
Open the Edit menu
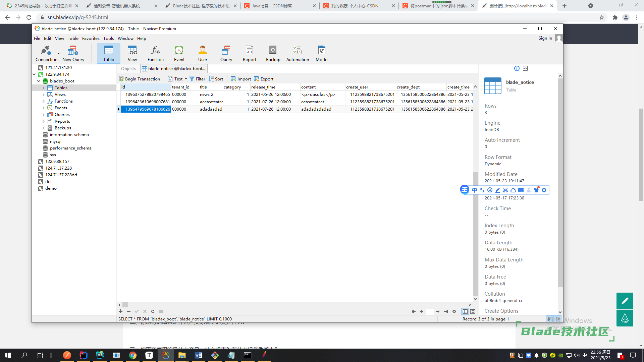48,39
